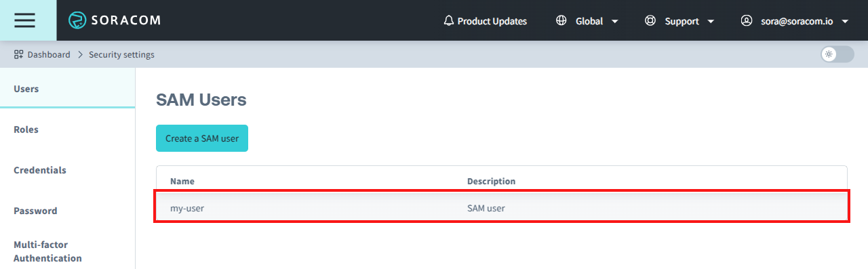The image size is (868, 269).
Task: Click Security settings breadcrumb
Action: 121,54
